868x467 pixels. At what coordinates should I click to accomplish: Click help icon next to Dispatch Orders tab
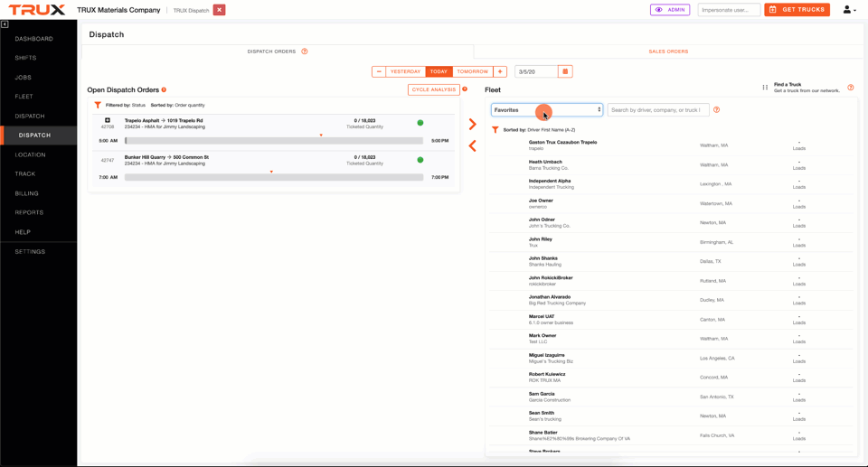click(305, 51)
